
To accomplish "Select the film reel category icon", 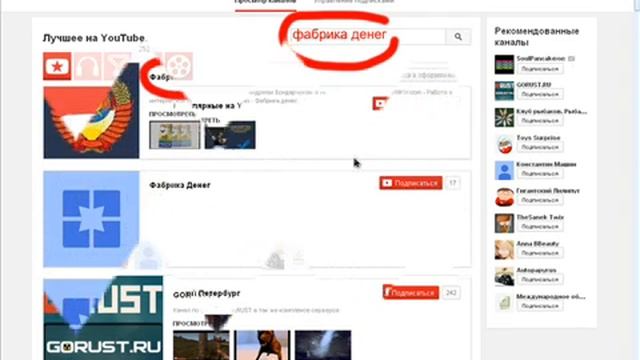I will click(x=179, y=66).
